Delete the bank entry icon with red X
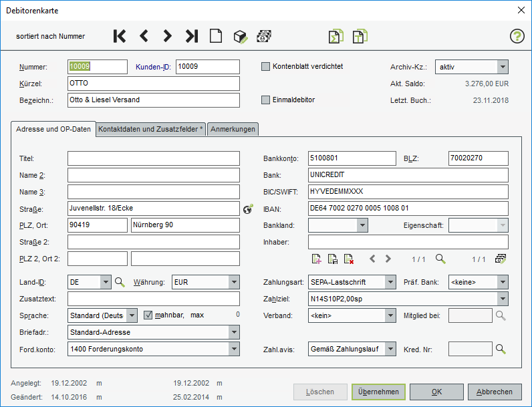The height and width of the screenshot is (407, 532). tap(349, 259)
